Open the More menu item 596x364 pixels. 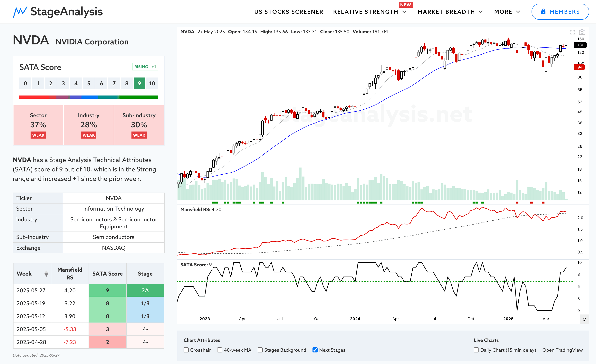click(503, 12)
